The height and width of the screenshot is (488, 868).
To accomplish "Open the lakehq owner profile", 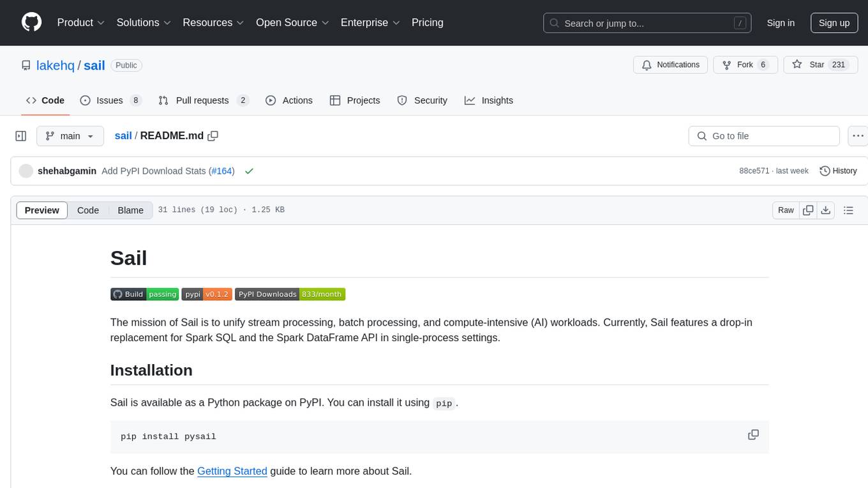I will [x=56, y=65].
